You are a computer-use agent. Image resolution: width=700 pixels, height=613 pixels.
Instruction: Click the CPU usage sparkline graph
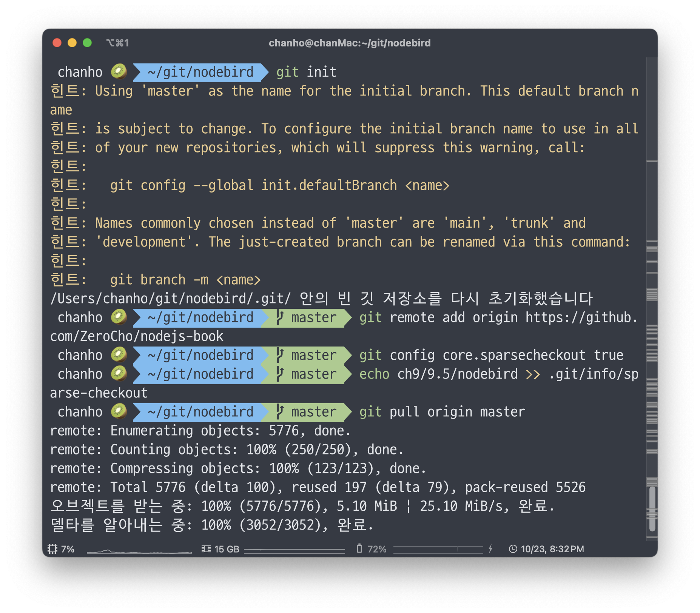click(139, 551)
